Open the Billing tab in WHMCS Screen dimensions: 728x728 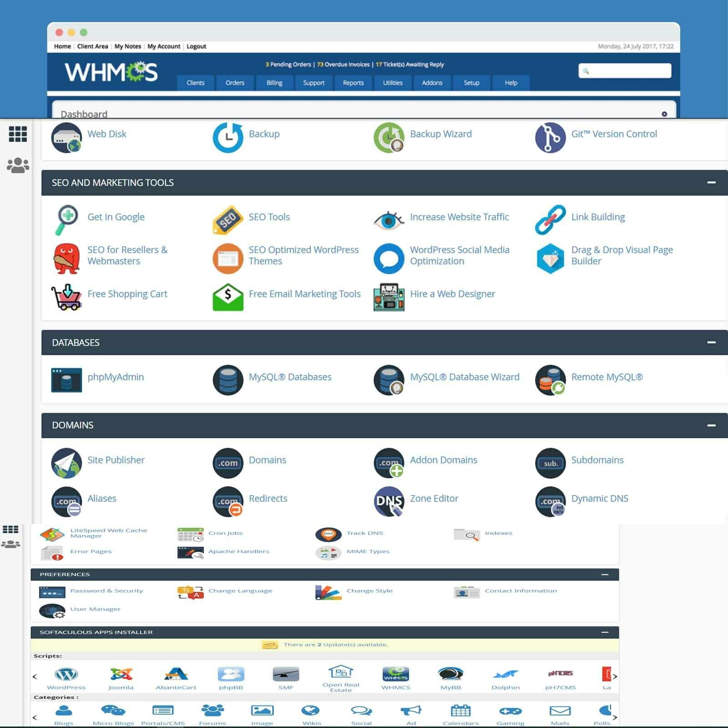(274, 83)
